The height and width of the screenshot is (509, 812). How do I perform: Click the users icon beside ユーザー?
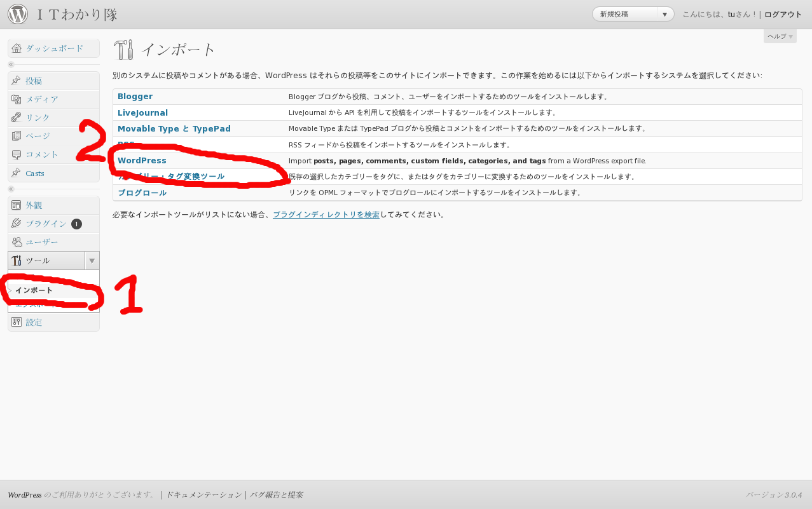(x=17, y=242)
